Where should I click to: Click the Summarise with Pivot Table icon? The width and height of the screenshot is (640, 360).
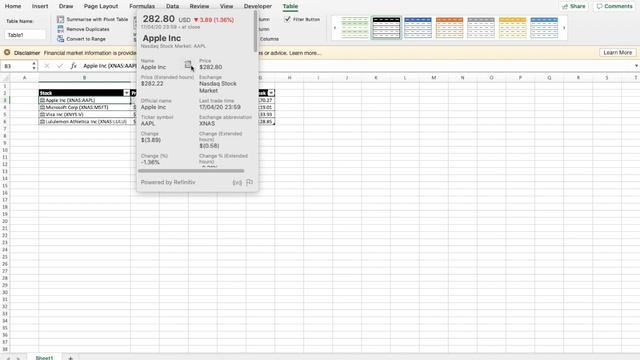coord(60,19)
